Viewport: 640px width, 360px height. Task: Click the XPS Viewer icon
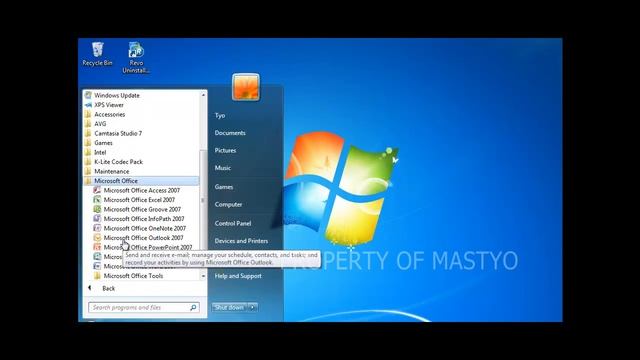coord(88,105)
